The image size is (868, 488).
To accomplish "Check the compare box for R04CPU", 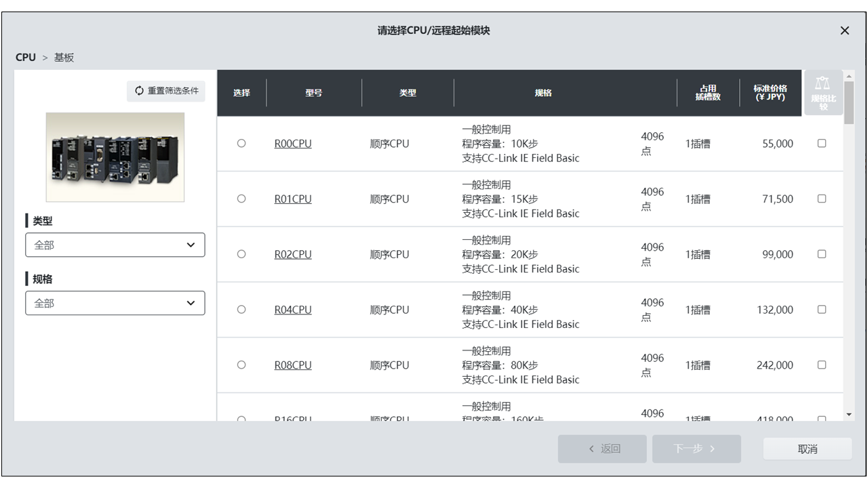I will [822, 310].
